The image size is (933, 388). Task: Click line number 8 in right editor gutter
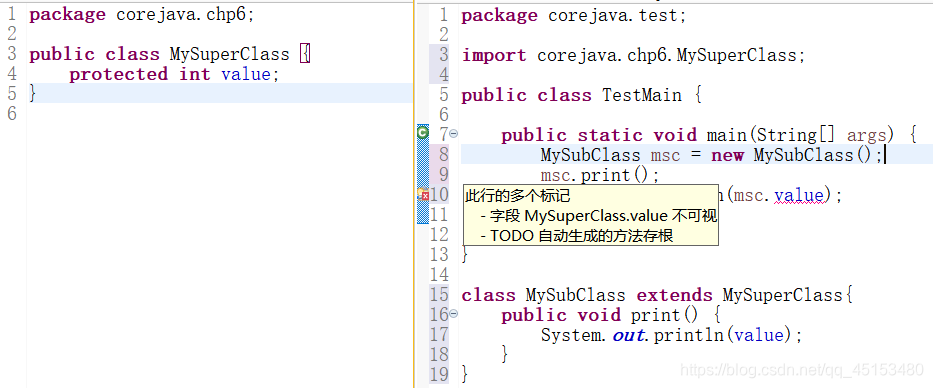443,155
